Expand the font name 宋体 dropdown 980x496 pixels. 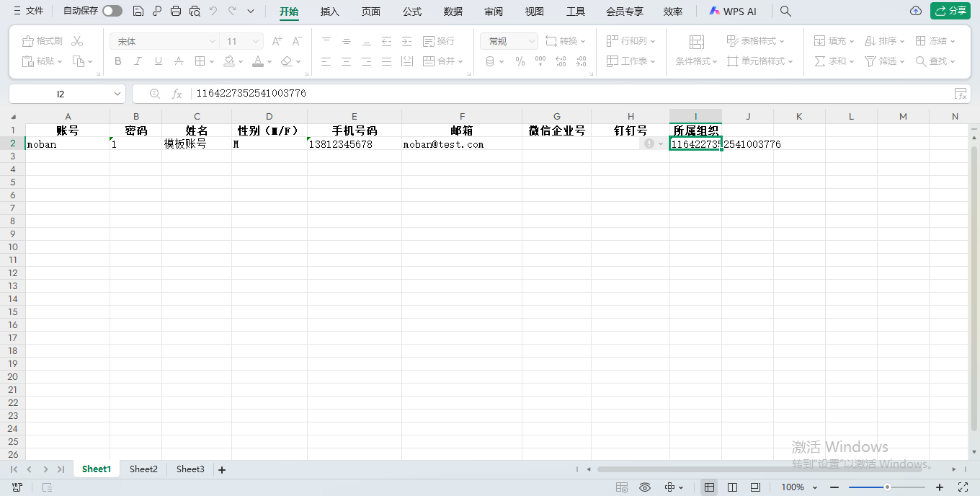pyautogui.click(x=213, y=41)
